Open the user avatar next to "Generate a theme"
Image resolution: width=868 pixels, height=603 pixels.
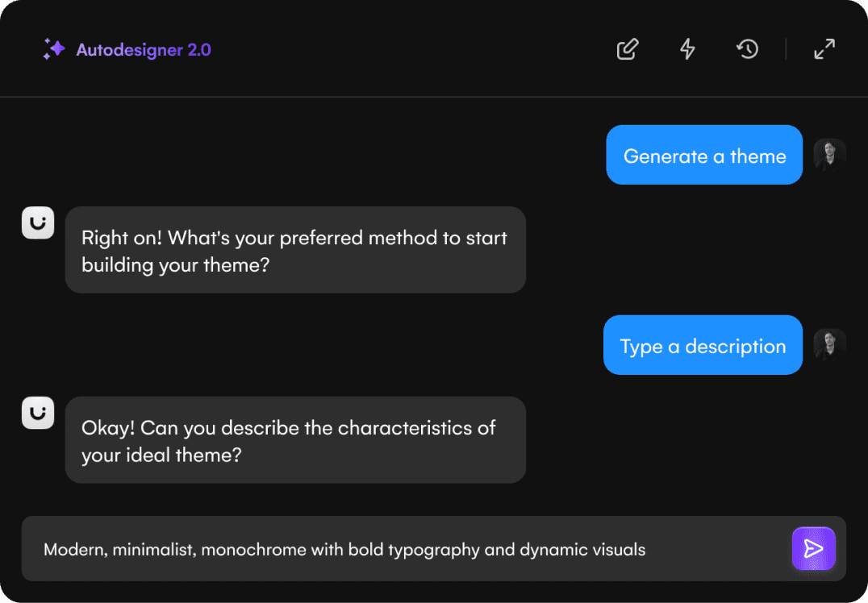tap(830, 155)
